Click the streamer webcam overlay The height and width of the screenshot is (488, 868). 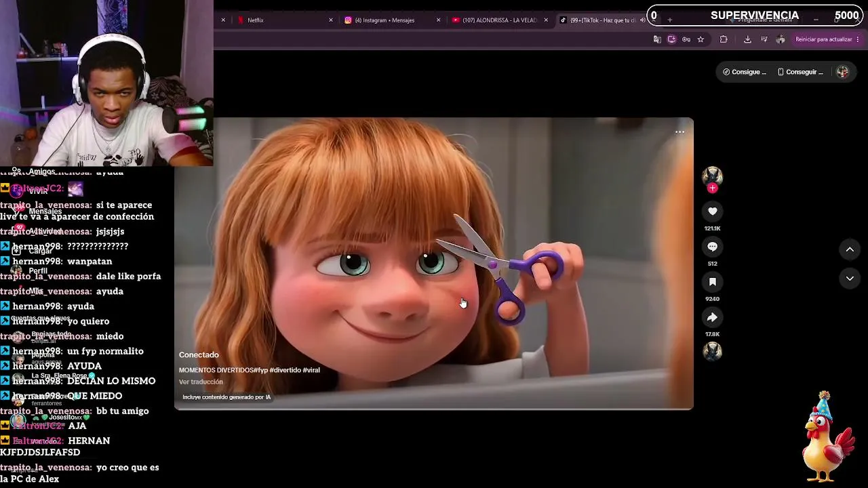tap(106, 83)
